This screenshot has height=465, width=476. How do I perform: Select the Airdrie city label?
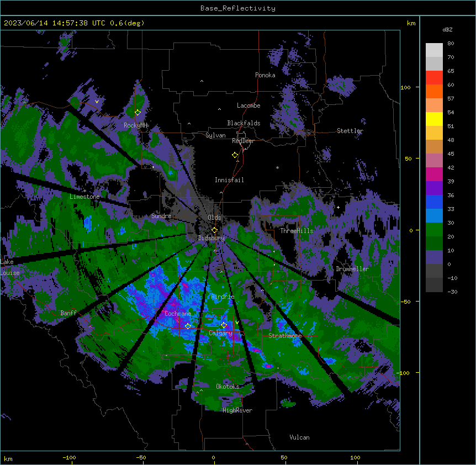coord(223,297)
